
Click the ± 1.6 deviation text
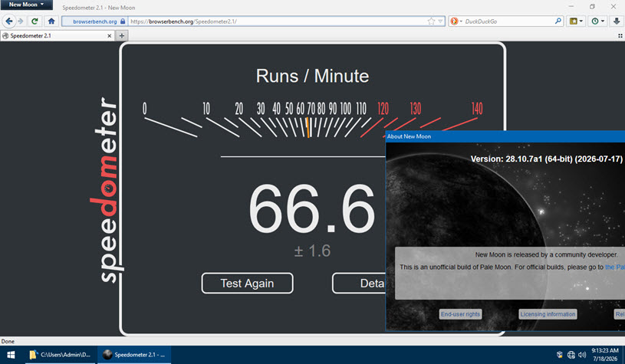tap(313, 251)
